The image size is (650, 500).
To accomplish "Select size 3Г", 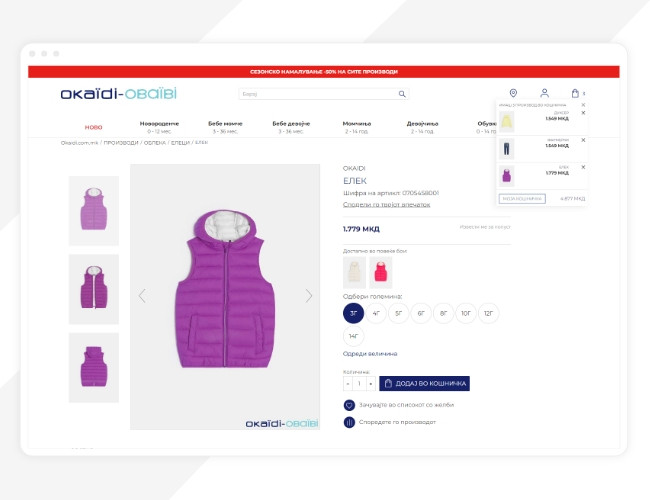I will (354, 313).
